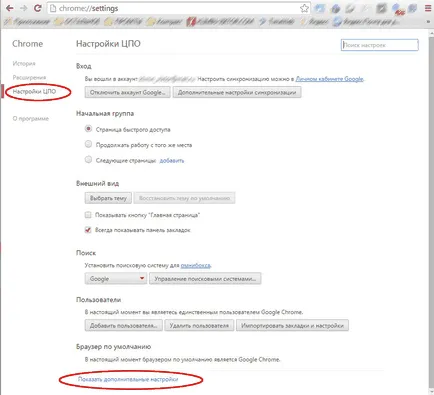Follow the Личном кабинете Google link
Image resolution: width=434 pixels, height=395 pixels.
coord(329,79)
